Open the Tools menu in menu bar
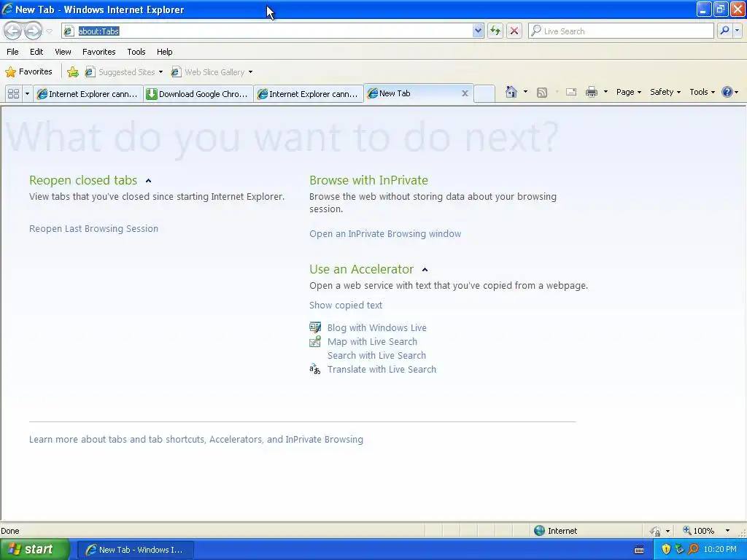747x560 pixels. [136, 52]
